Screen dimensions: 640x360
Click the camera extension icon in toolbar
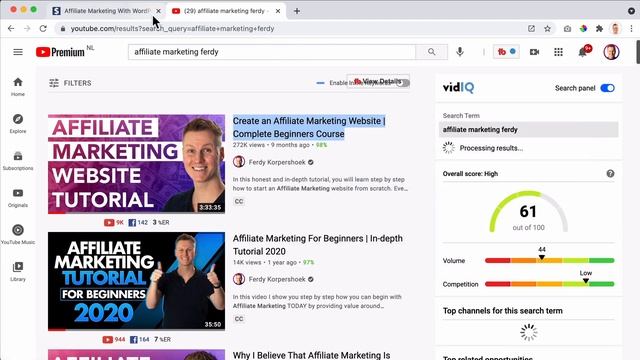567,29
